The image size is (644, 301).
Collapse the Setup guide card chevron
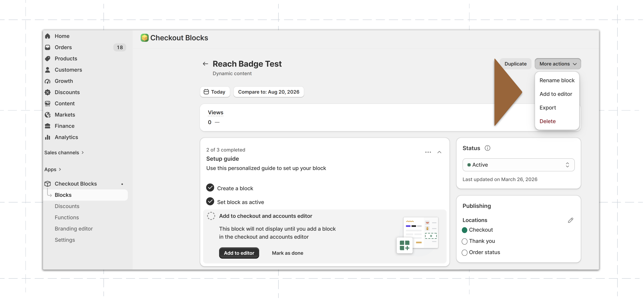coord(439,152)
